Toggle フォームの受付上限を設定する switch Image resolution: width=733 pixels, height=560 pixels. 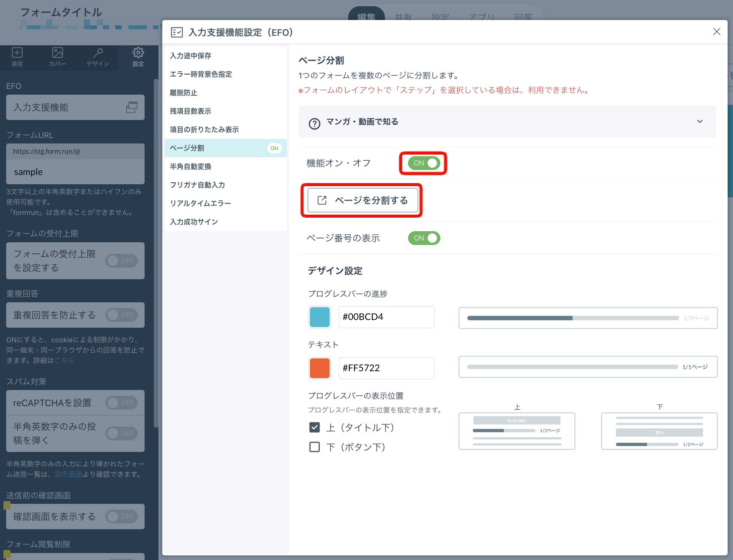pos(122,261)
